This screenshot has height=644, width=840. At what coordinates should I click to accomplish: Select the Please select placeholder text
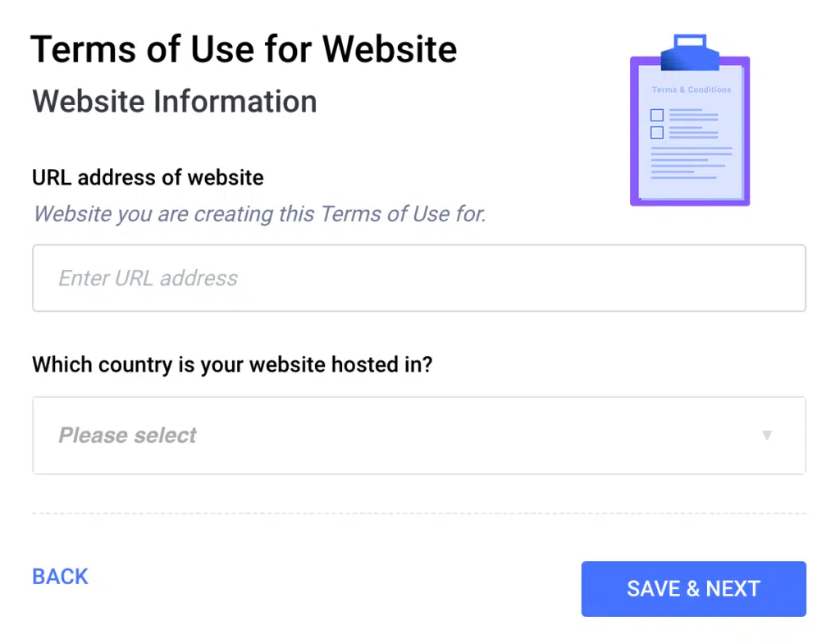point(127,435)
